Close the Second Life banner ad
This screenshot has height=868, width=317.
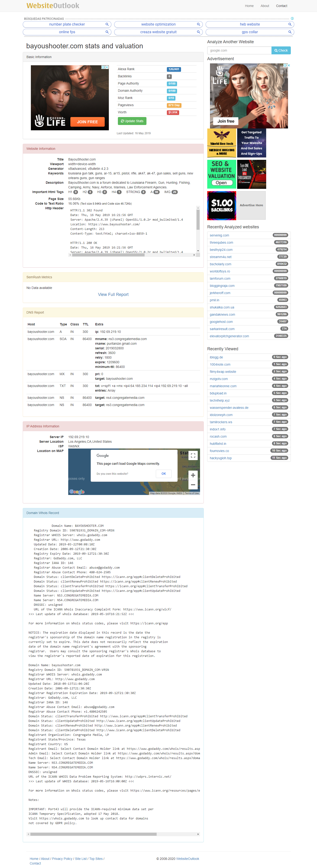107,67
